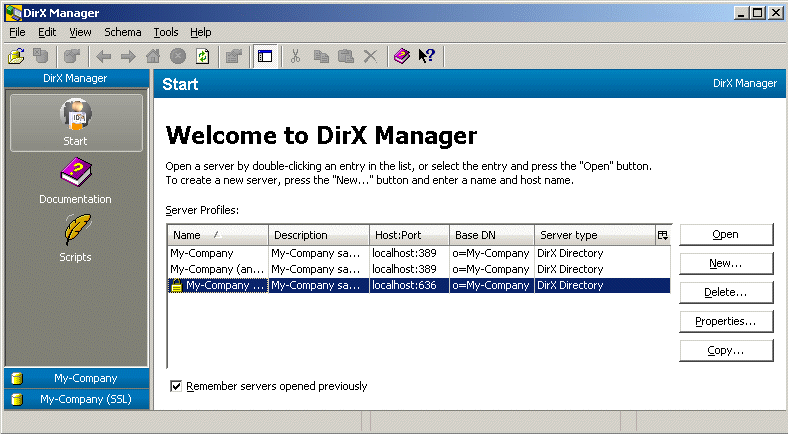
Task: Click the Delete... button
Action: pyautogui.click(x=726, y=292)
